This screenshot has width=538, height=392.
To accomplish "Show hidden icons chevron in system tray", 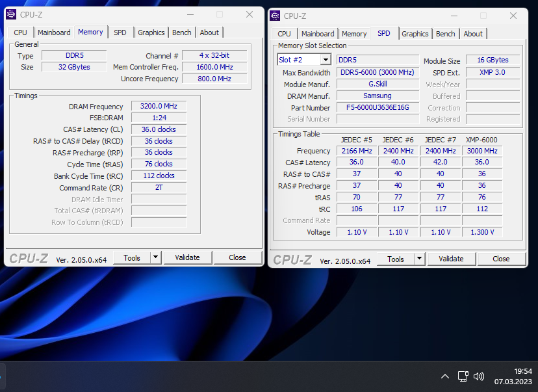I will click(x=444, y=376).
